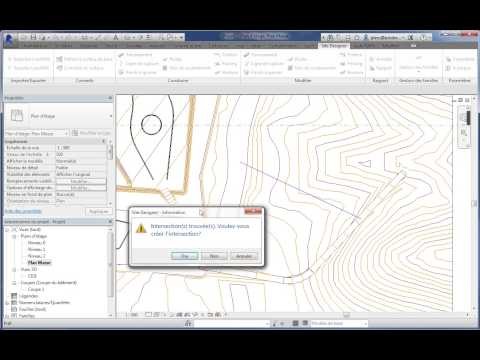Screen dimensions: 480x360
Task: Click Annuler in the Site Designer dialog
Action: pyautogui.click(x=244, y=256)
